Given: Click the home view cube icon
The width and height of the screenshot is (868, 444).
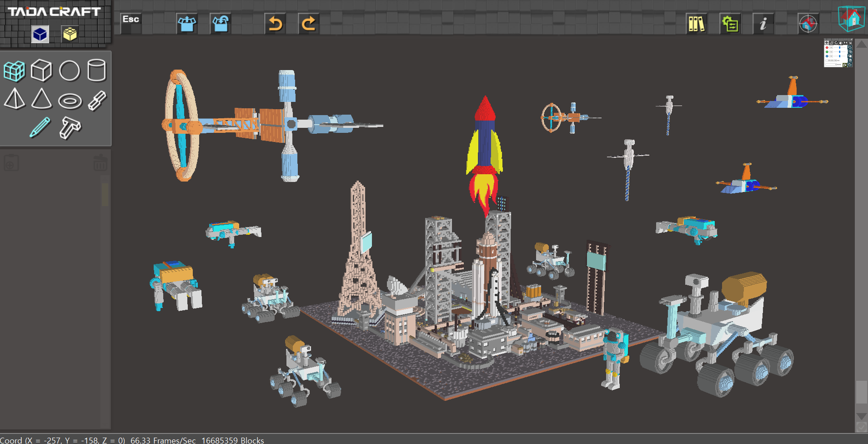Looking at the screenshot, I should (852, 18).
